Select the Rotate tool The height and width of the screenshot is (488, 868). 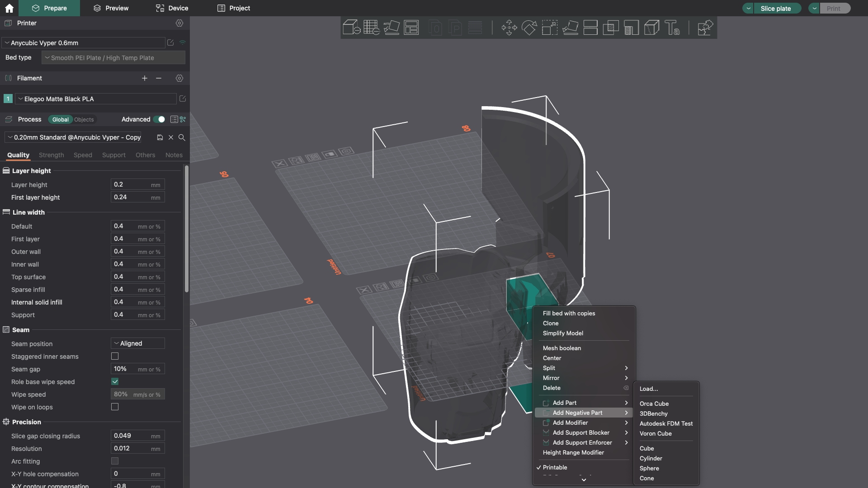click(x=529, y=28)
